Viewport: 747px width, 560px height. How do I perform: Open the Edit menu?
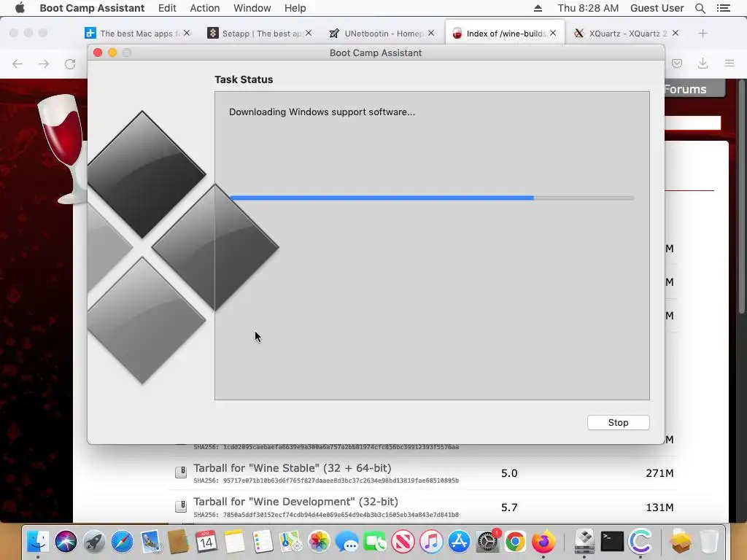click(x=167, y=8)
